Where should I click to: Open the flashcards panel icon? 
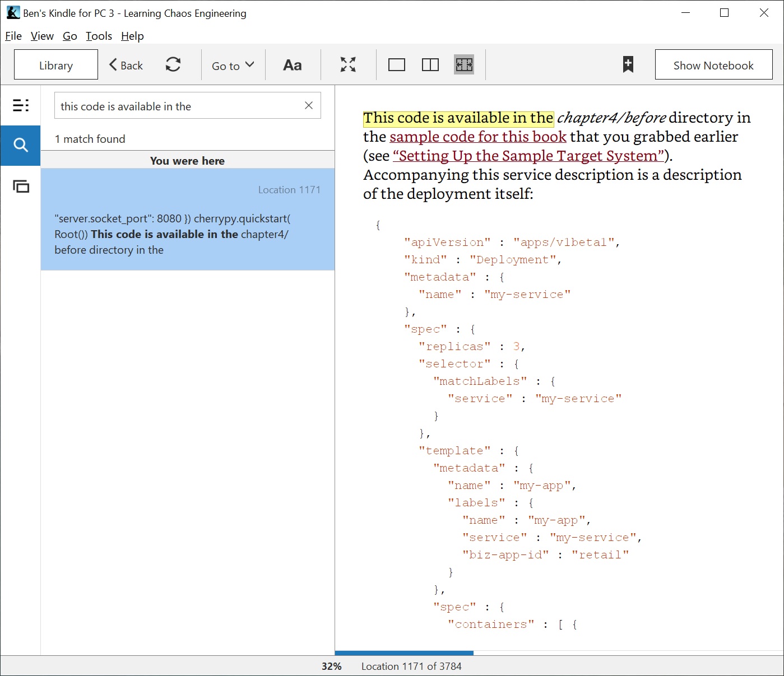tap(20, 187)
